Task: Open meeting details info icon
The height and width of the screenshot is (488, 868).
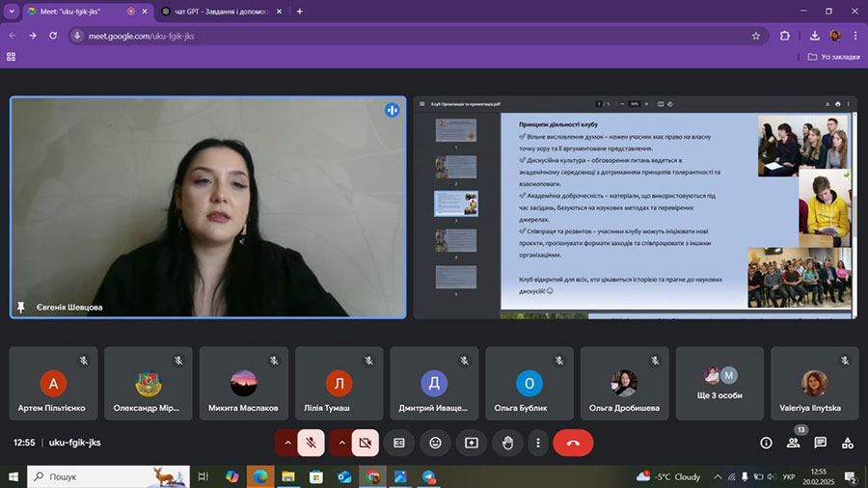Action: 766,443
